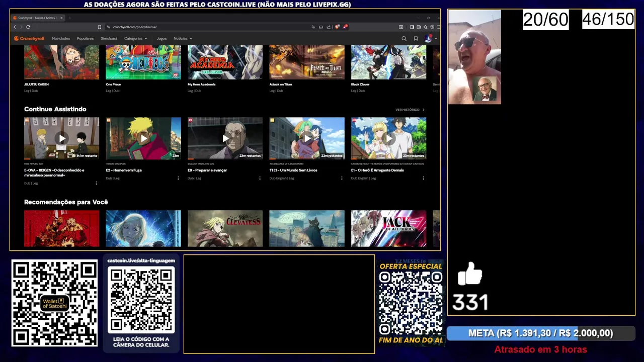Click the Crunchyroll logo
The height and width of the screenshot is (362, 644).
coord(29,38)
